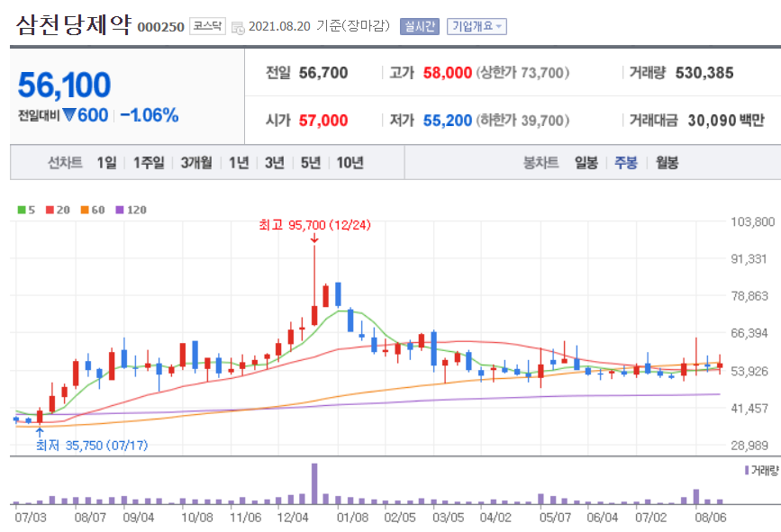Click the calendar clock icon beside the date
This screenshot has height=532, width=781.
pos(238,28)
